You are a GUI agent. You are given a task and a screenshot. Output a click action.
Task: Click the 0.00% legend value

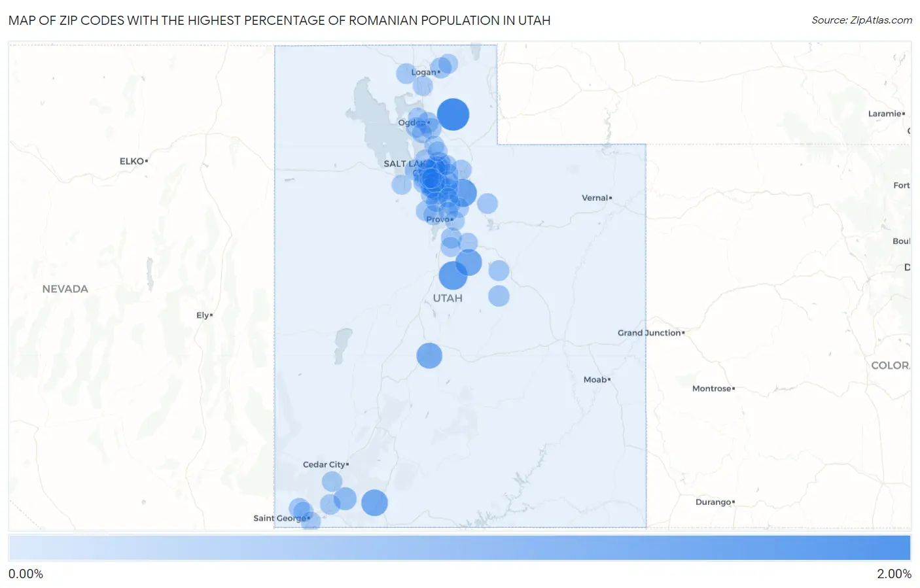(26, 574)
